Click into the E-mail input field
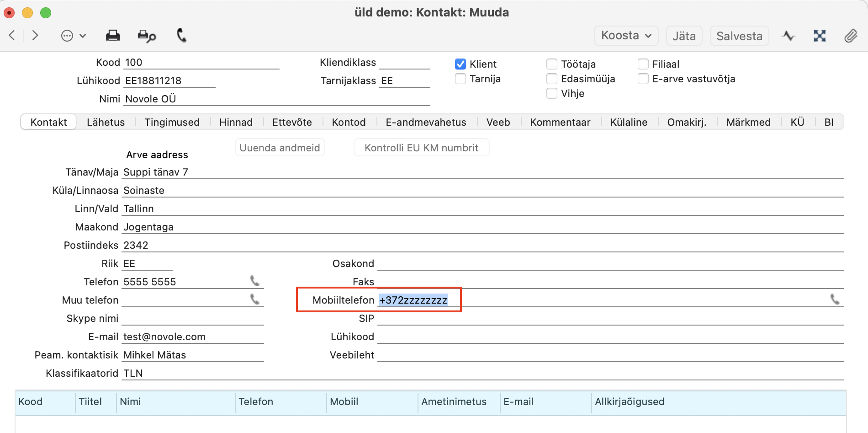The height and width of the screenshot is (433, 868). [x=193, y=337]
